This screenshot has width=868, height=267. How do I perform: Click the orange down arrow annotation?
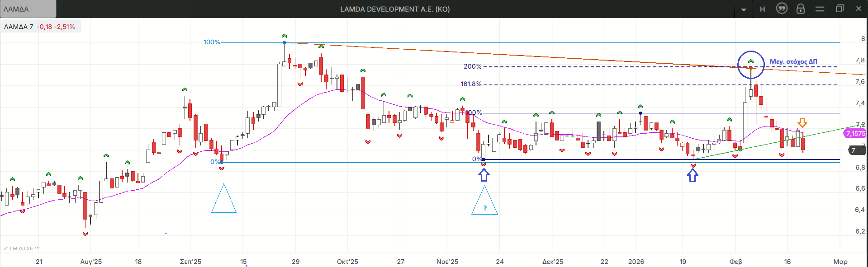point(802,122)
